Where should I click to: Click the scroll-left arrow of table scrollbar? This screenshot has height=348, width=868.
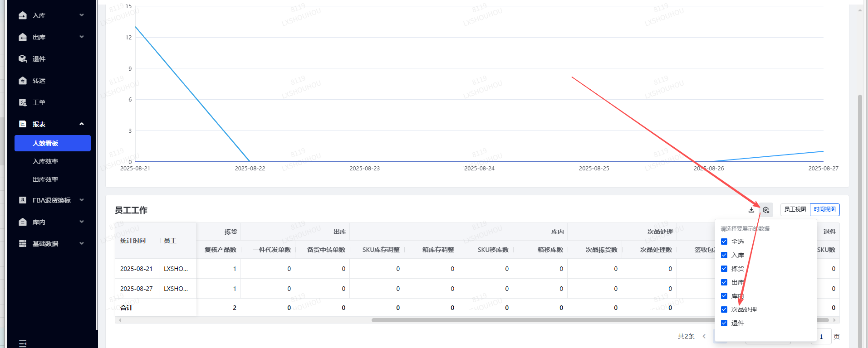pyautogui.click(x=120, y=320)
